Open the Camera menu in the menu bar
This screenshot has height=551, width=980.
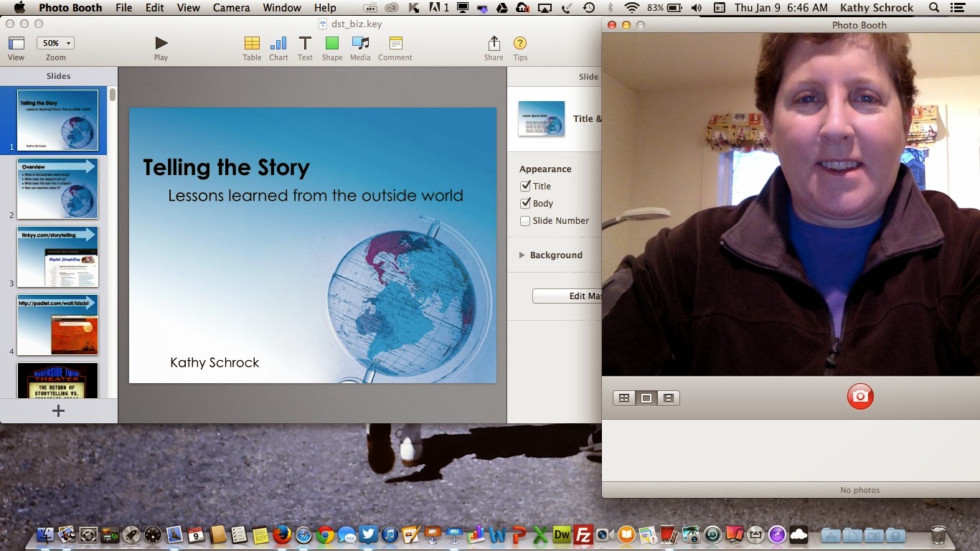tap(231, 8)
